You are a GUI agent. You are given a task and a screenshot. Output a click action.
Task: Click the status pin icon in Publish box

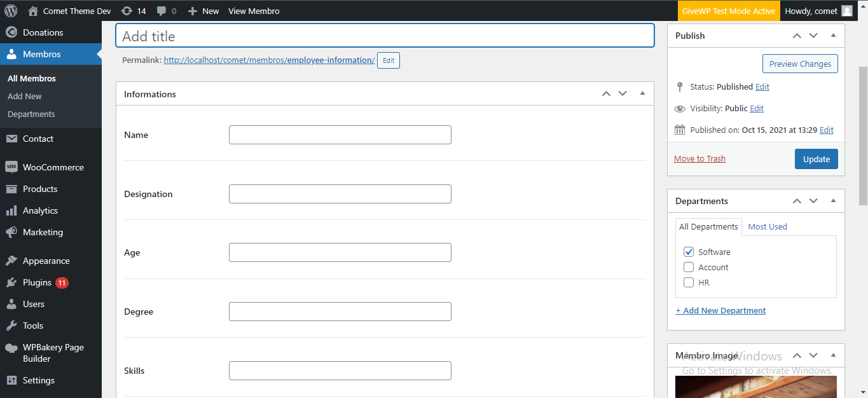coord(680,87)
